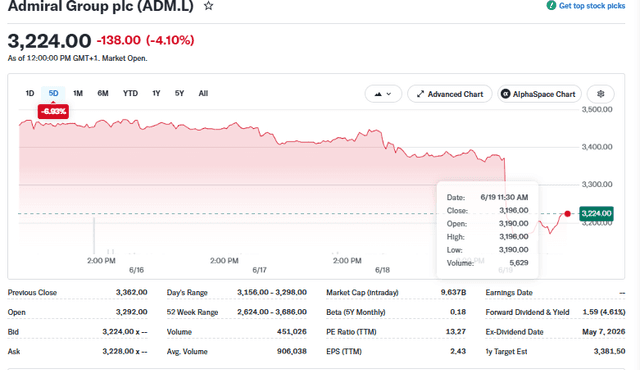Screen dimensions: 640x370
Task: Click the Previous Close value 3,362.00
Action: tap(131, 292)
